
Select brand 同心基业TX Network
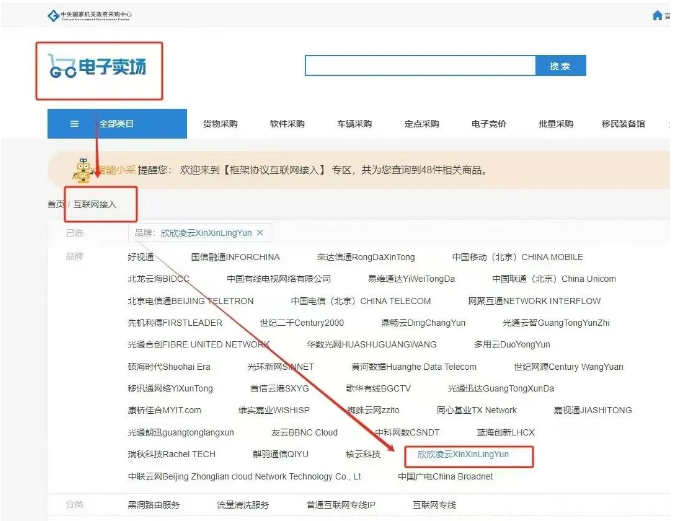click(477, 410)
